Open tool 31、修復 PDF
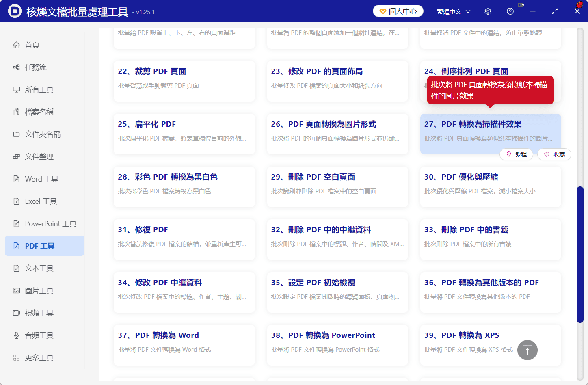 (x=184, y=240)
